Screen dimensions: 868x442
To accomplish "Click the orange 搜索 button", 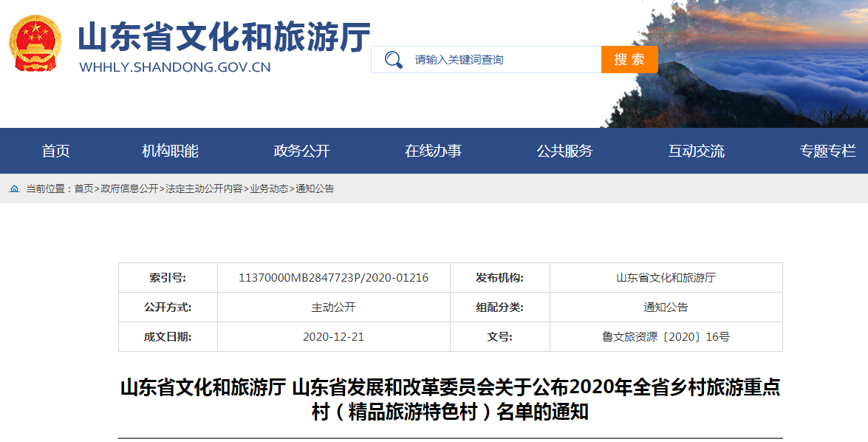I will point(629,59).
